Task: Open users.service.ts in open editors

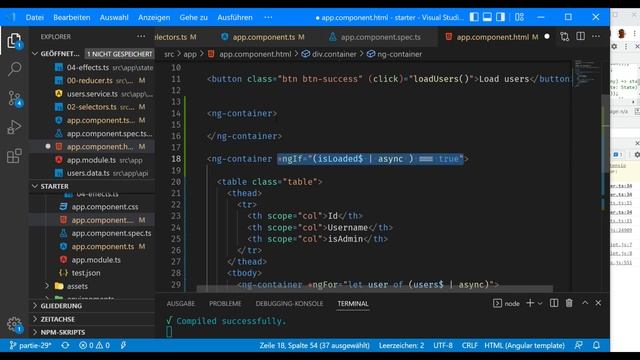Action: point(92,94)
